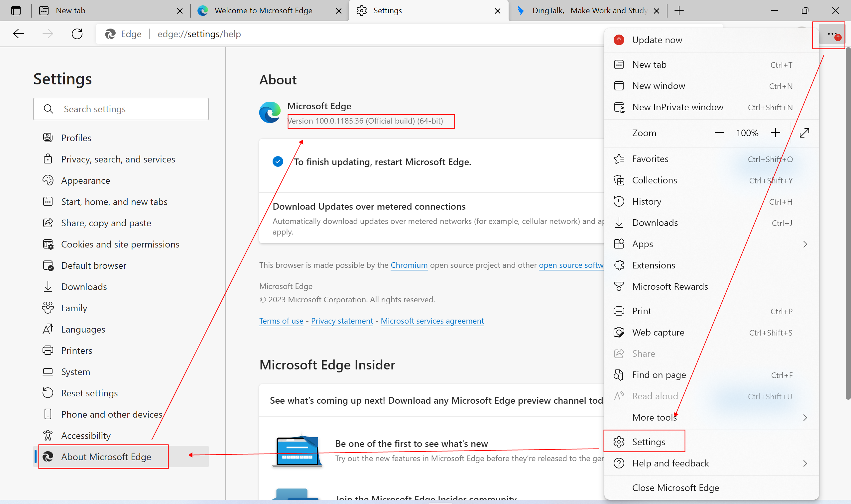Open Share, copy and paste settings
Screen dimensions: 851x504
(121, 223)
